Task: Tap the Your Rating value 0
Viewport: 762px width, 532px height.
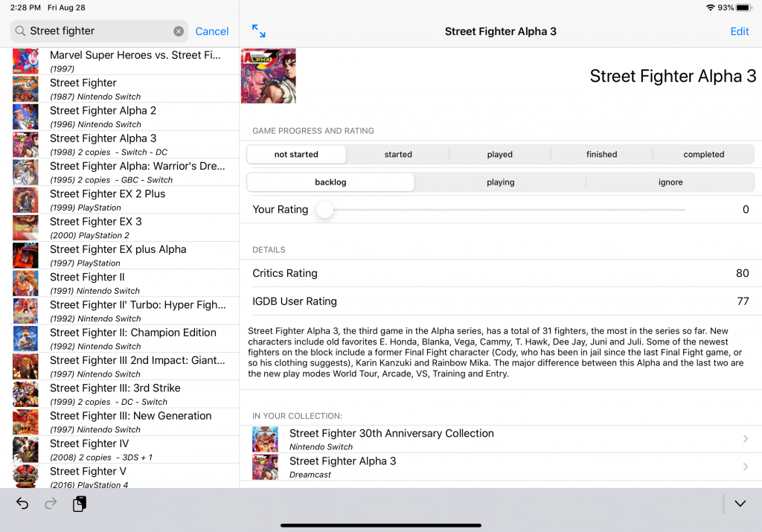Action: [746, 210]
